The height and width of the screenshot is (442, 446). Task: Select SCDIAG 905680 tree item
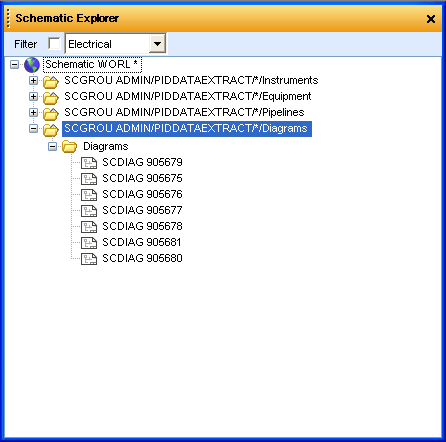point(142,258)
